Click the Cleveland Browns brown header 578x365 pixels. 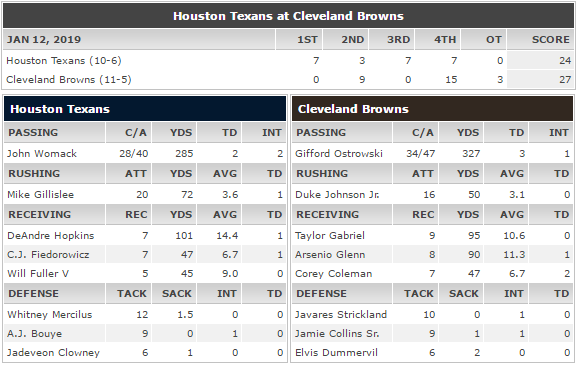[x=432, y=109]
